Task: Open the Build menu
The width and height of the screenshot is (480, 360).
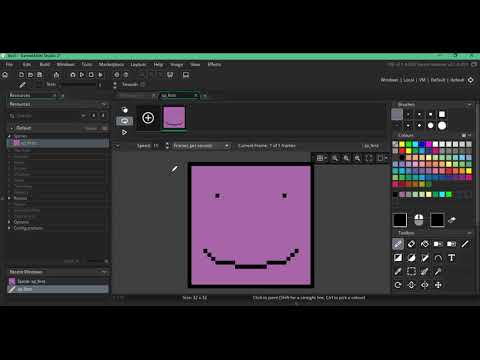Action: coord(45,64)
